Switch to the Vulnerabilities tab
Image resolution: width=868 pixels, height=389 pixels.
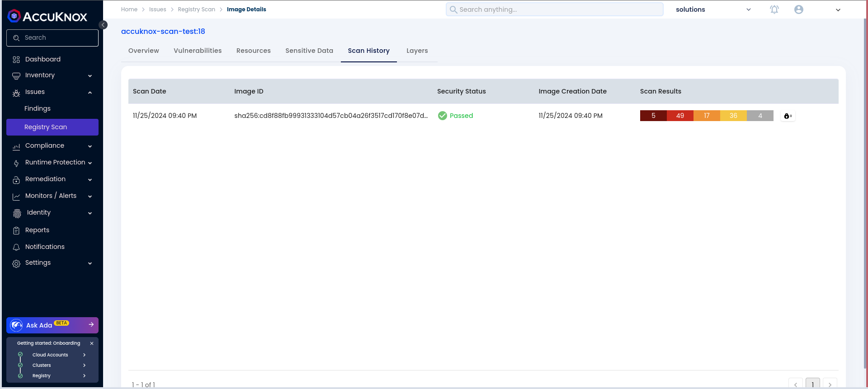(198, 51)
